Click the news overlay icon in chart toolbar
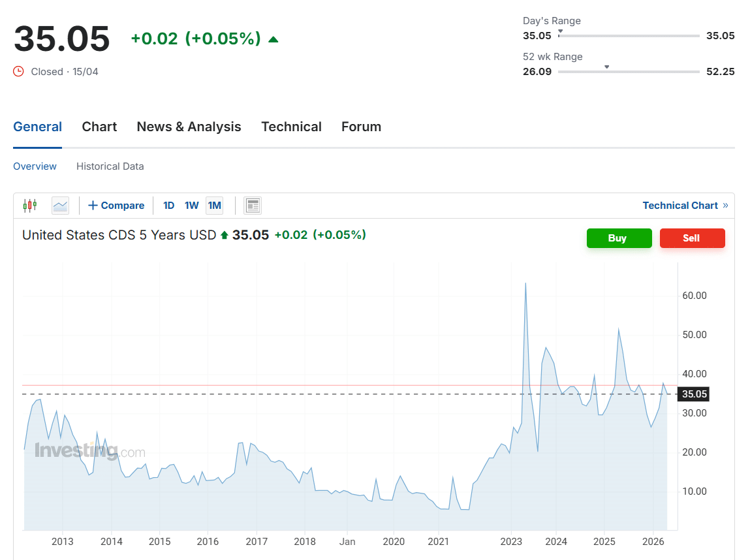Screen dimensions: 750x560 (253, 206)
